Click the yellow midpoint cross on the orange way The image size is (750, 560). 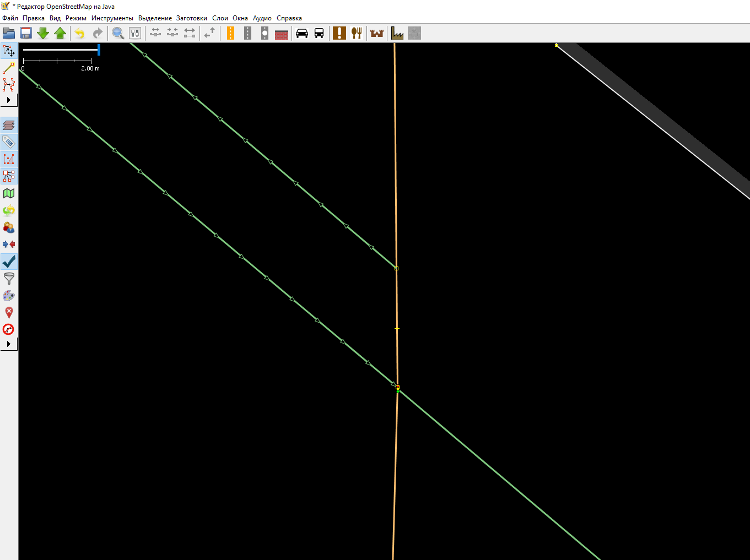397,328
